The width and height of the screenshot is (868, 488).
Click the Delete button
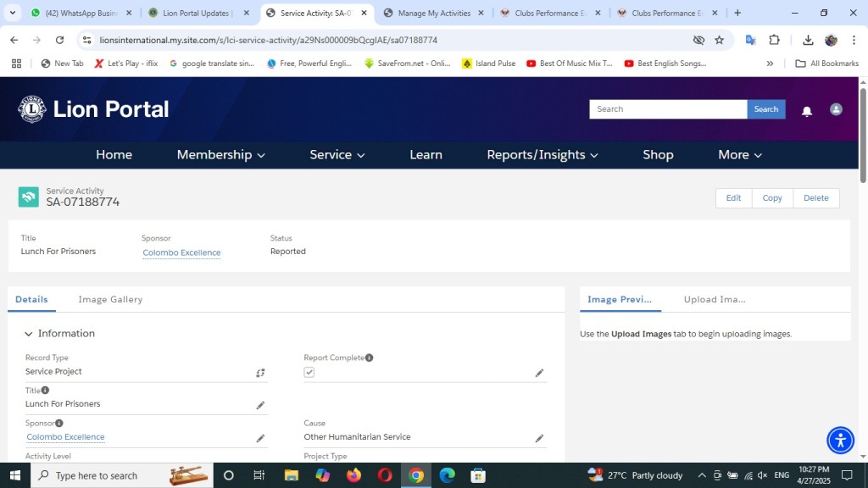point(816,198)
